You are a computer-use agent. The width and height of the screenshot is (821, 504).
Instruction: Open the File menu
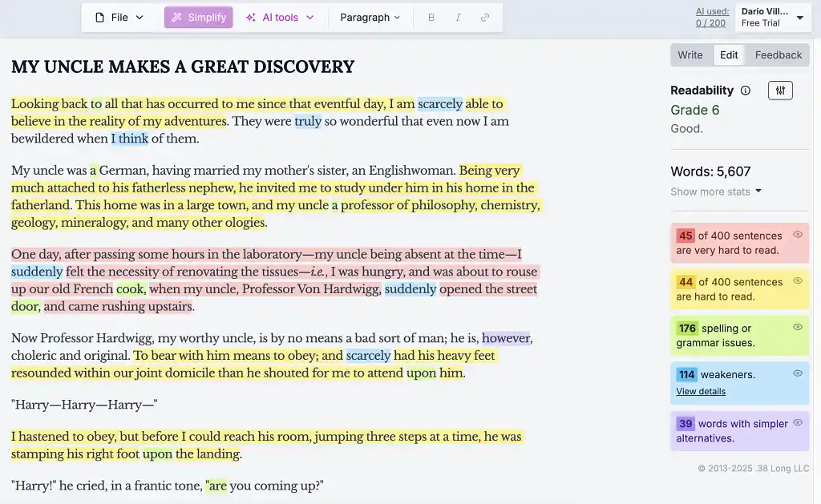pyautogui.click(x=119, y=16)
